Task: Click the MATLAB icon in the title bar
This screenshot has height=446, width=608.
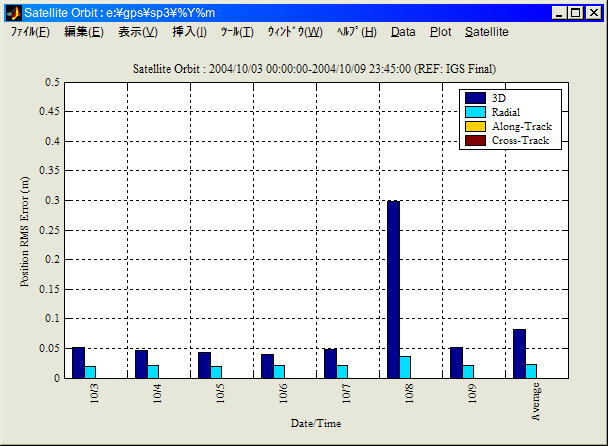Action: coord(13,13)
